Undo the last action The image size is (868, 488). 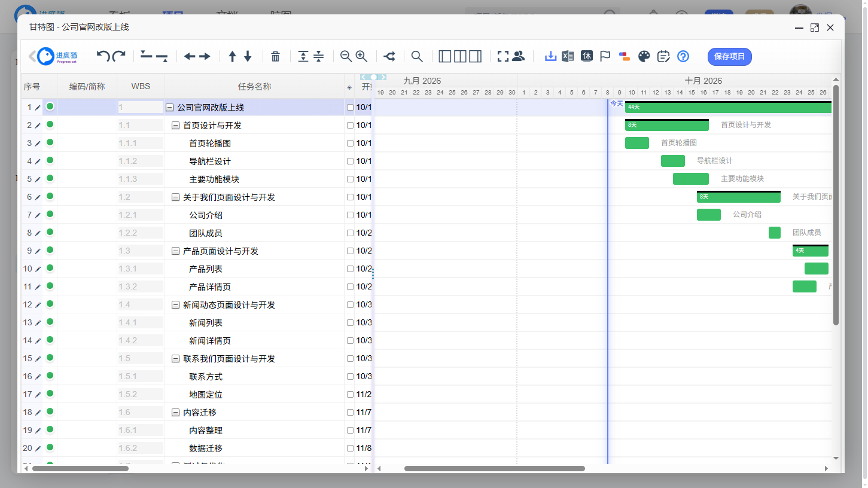click(103, 56)
